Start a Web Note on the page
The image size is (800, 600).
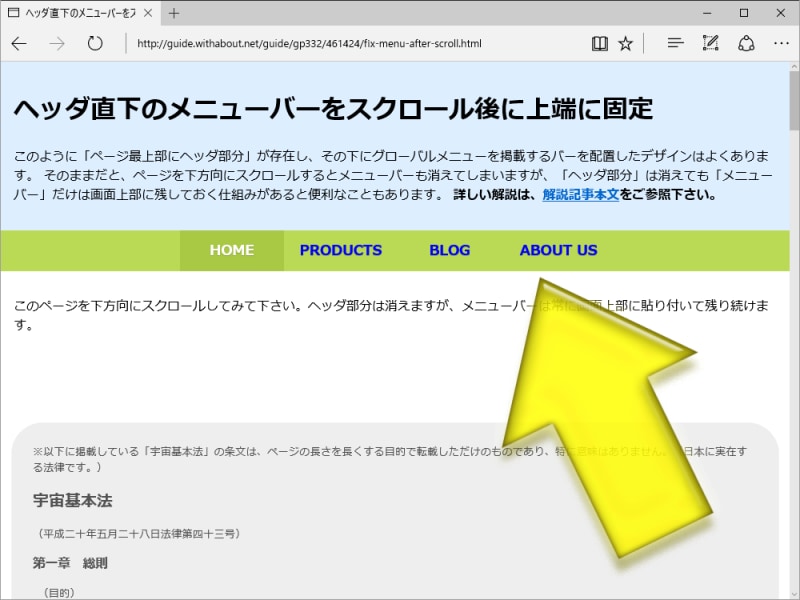click(x=710, y=43)
